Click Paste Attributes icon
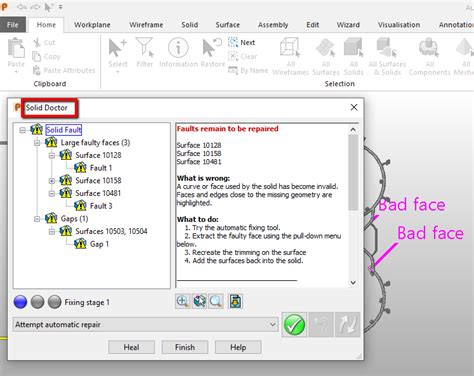 tap(37, 70)
